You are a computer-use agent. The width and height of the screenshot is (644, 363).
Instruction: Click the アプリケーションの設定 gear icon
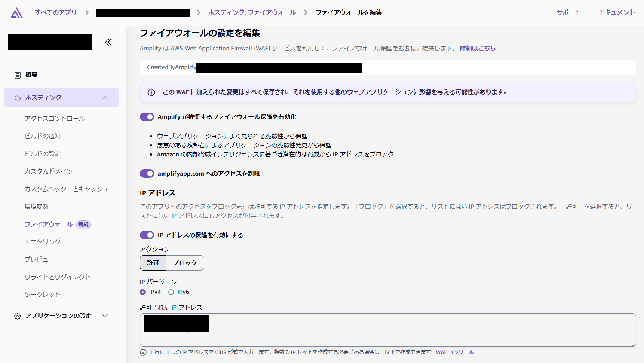tap(17, 316)
